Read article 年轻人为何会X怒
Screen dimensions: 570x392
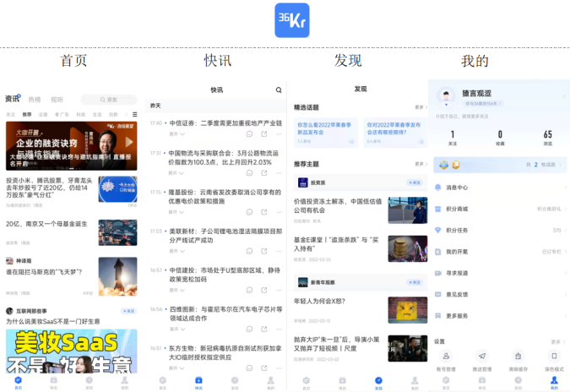coord(319,301)
